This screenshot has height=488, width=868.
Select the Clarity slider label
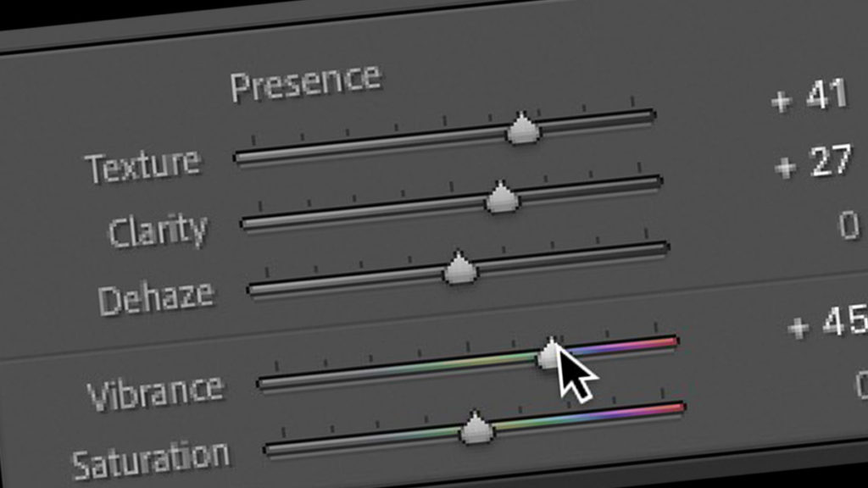(159, 230)
